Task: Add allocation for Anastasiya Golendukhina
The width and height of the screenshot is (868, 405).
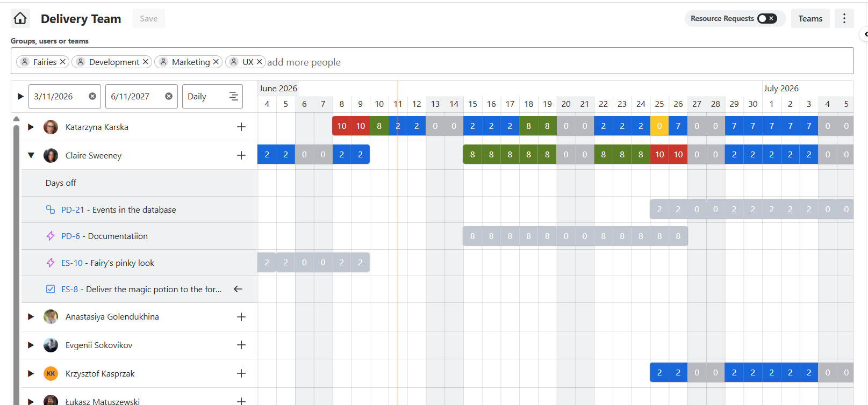Action: (x=241, y=317)
